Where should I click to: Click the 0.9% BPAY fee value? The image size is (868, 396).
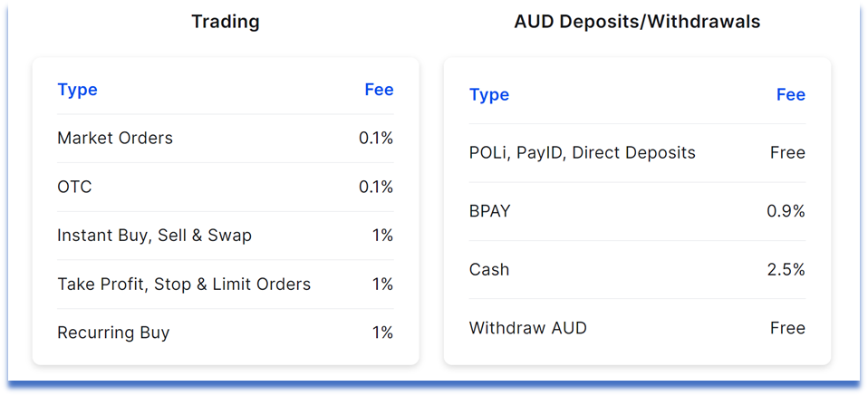786,211
